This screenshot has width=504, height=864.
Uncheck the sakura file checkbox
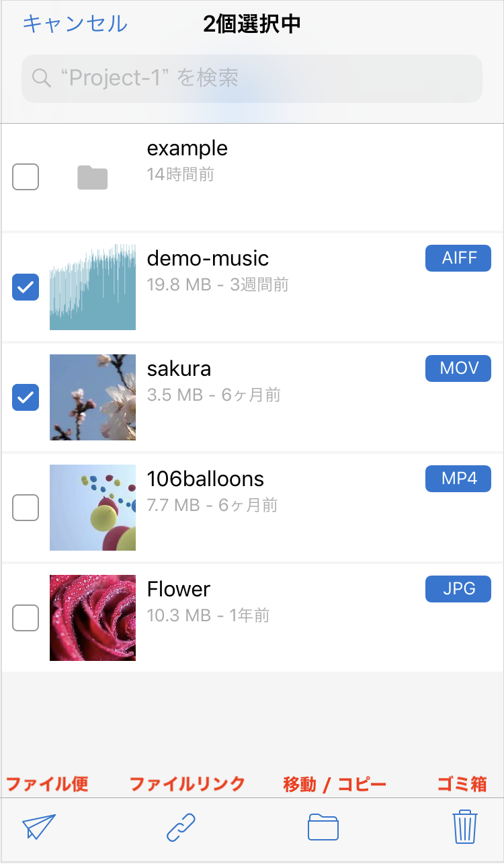pyautogui.click(x=26, y=397)
